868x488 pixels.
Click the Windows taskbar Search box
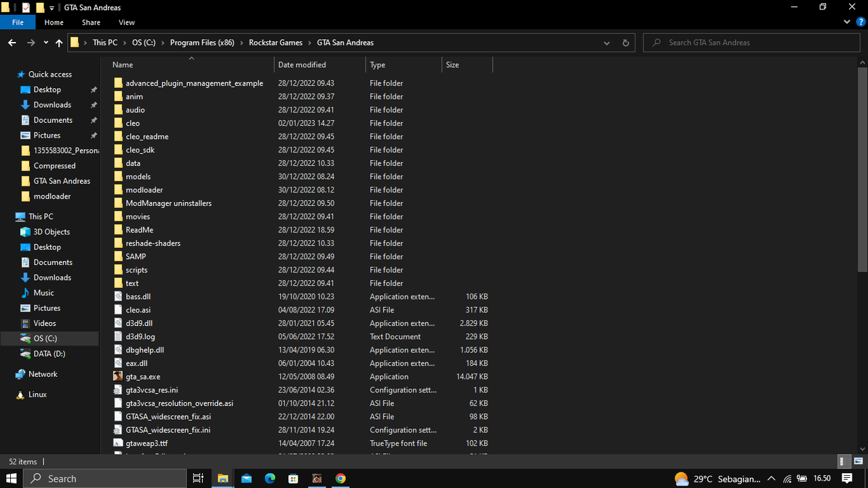tap(104, 479)
